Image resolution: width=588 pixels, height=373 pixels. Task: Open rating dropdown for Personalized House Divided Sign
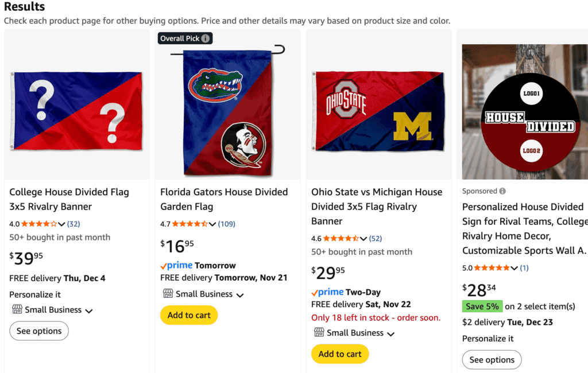tap(514, 268)
